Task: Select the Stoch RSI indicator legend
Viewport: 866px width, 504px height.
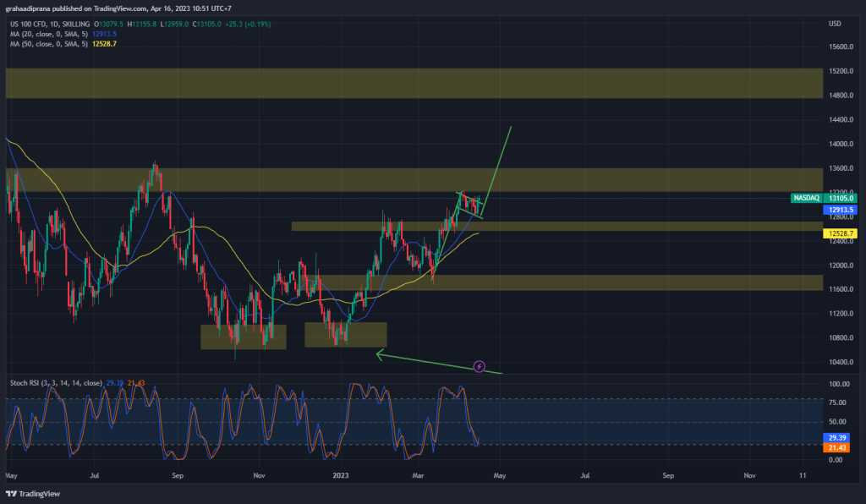Action: click(56, 383)
